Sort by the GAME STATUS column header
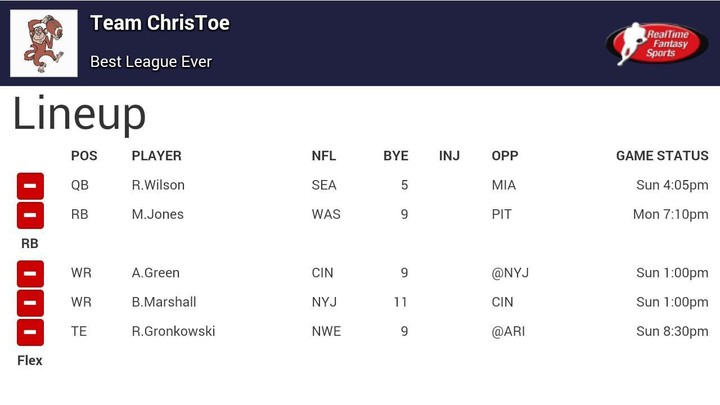The width and height of the screenshot is (720, 405). pos(661,156)
